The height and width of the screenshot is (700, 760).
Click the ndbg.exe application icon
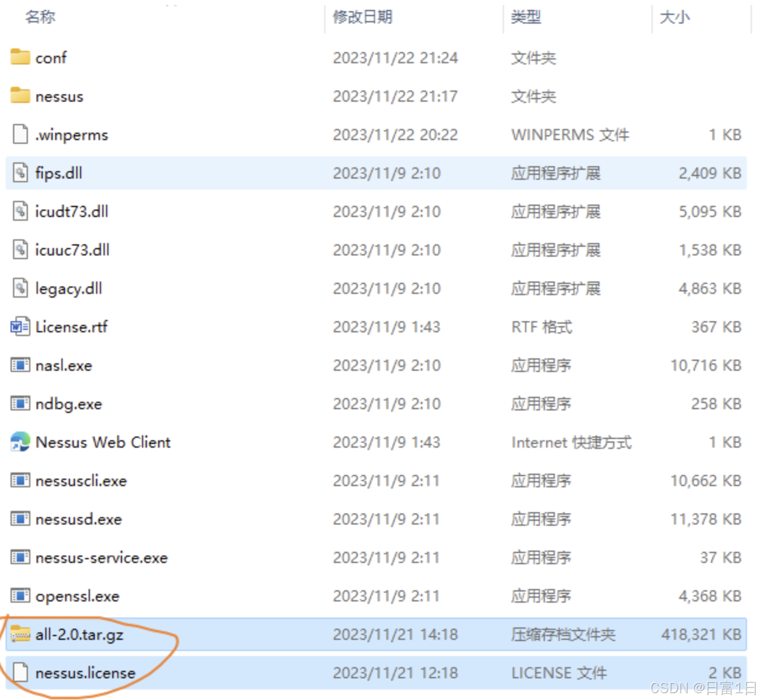pyautogui.click(x=20, y=403)
